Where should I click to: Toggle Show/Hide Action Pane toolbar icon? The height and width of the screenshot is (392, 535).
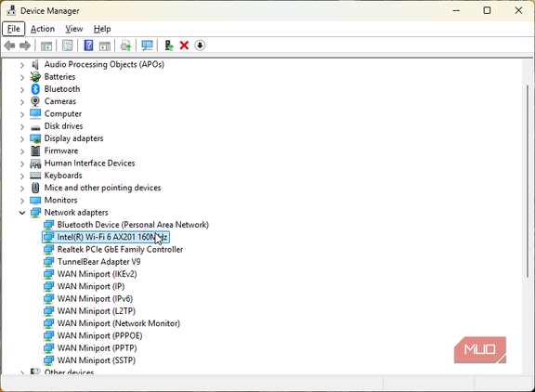click(x=105, y=46)
